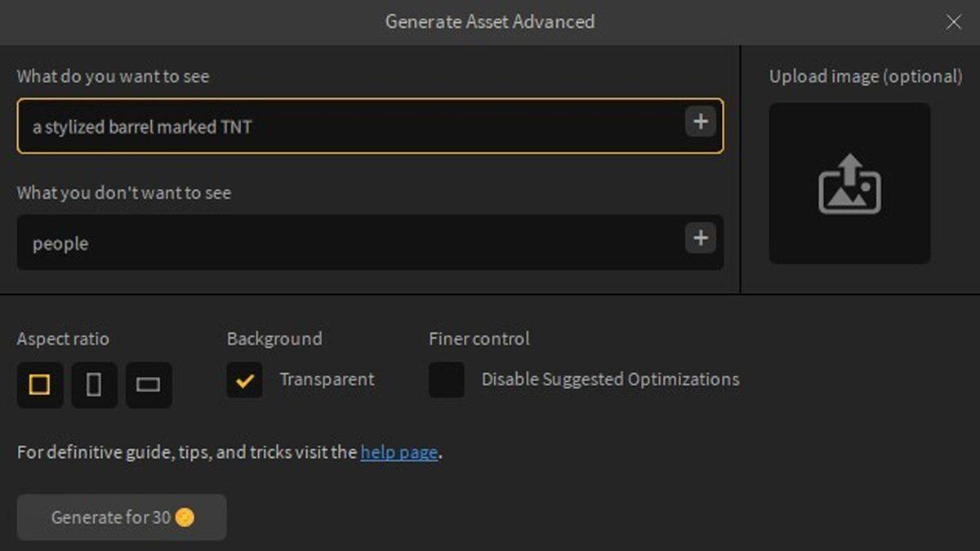Open the help page link

[399, 452]
